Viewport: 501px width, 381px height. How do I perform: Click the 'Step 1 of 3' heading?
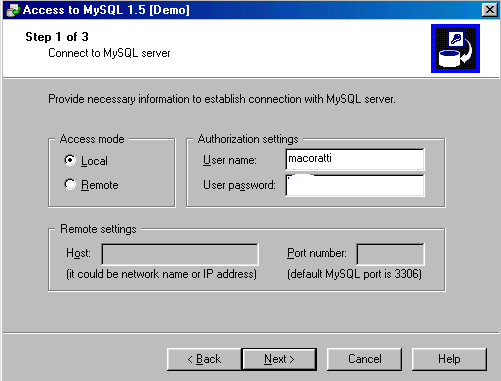coord(57,37)
